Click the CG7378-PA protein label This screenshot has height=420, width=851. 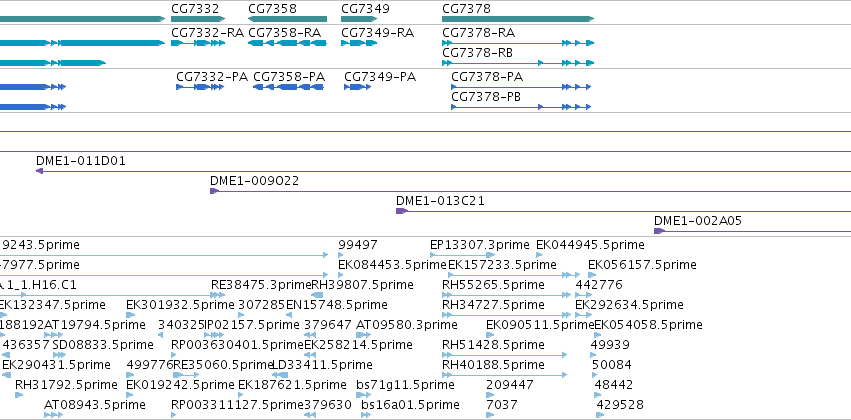487,77
